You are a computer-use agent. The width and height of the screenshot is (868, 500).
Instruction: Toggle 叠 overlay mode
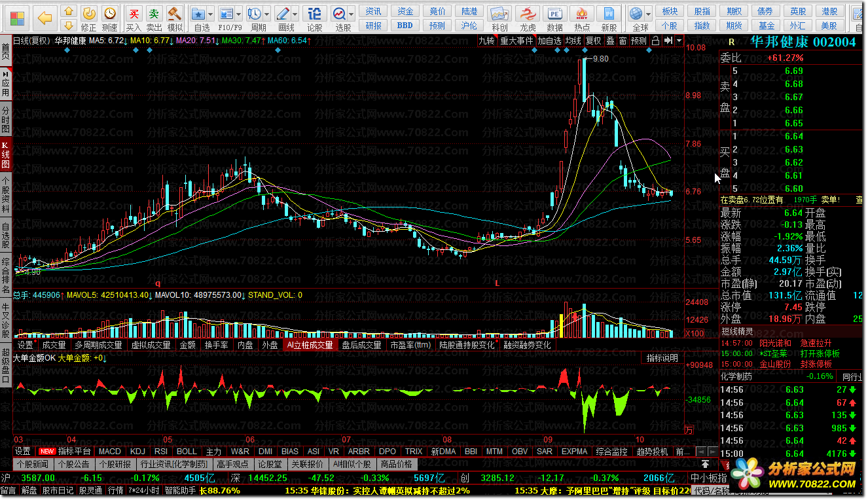(x=610, y=41)
